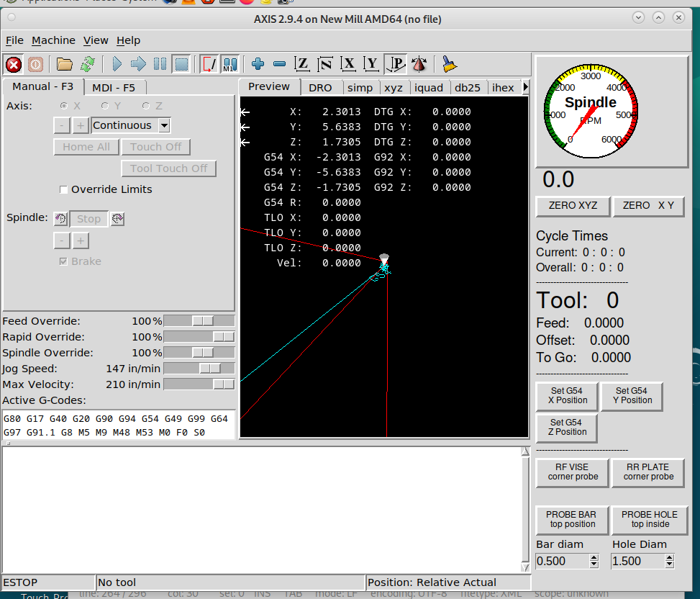The height and width of the screenshot is (599, 700).
Task: Reload the current file with the green arrows
Action: (88, 65)
